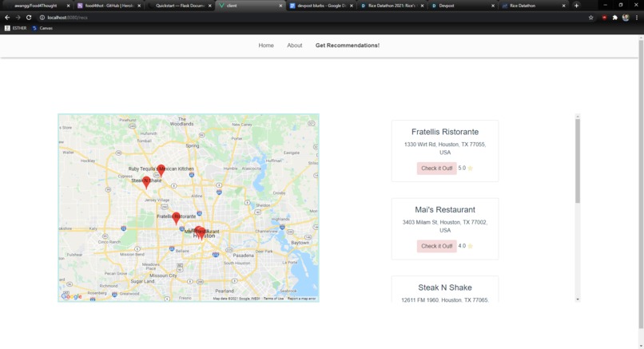The image size is (644, 349).
Task: Click the restaurant list scrollbar thumb
Action: click(x=578, y=161)
